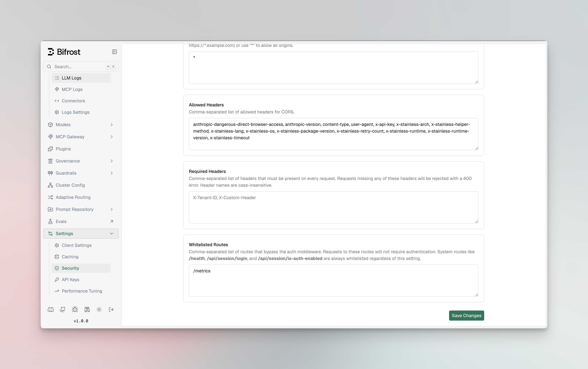Screen dimensions: 588x369
Task: Toggle light theme with the sun icon
Action: pos(99,309)
